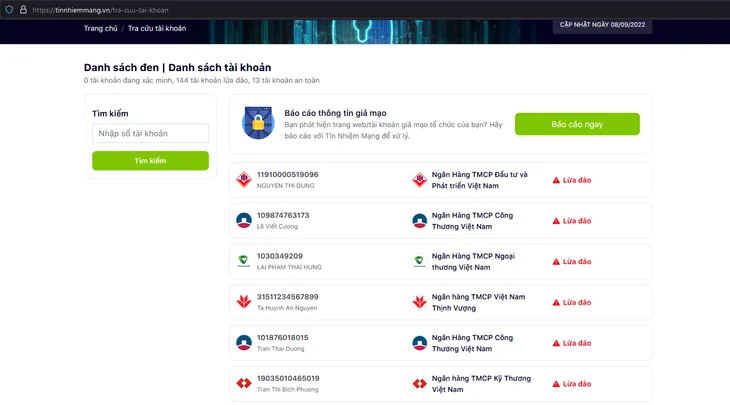
Task: Click Lừa đảo warning icon for 109874763173 row
Action: 556,221
